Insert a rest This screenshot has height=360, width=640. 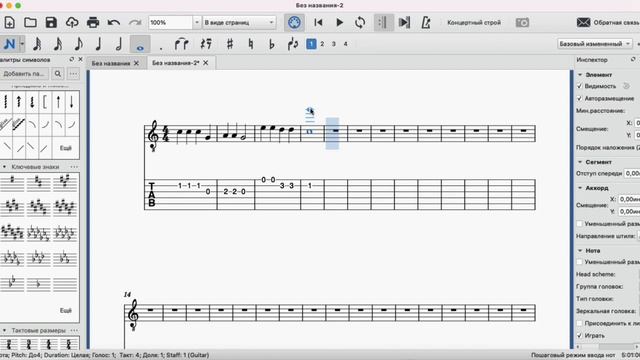pyautogui.click(x=206, y=44)
